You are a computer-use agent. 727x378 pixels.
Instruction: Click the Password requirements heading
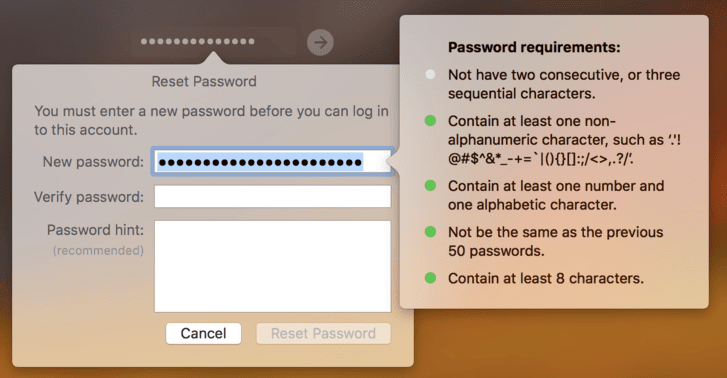(534, 47)
